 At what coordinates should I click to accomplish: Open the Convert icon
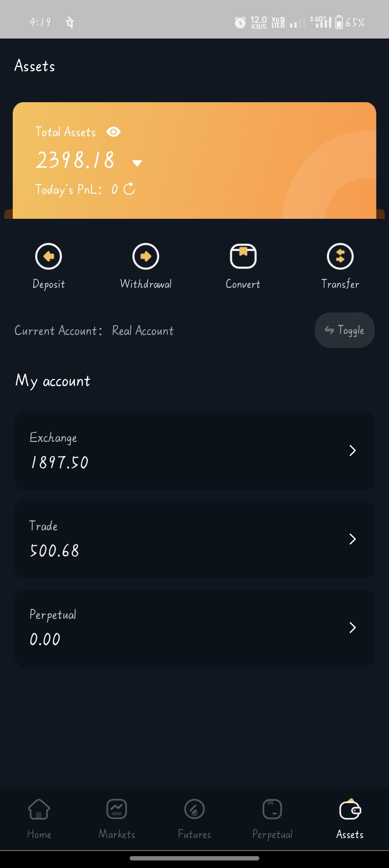243,256
